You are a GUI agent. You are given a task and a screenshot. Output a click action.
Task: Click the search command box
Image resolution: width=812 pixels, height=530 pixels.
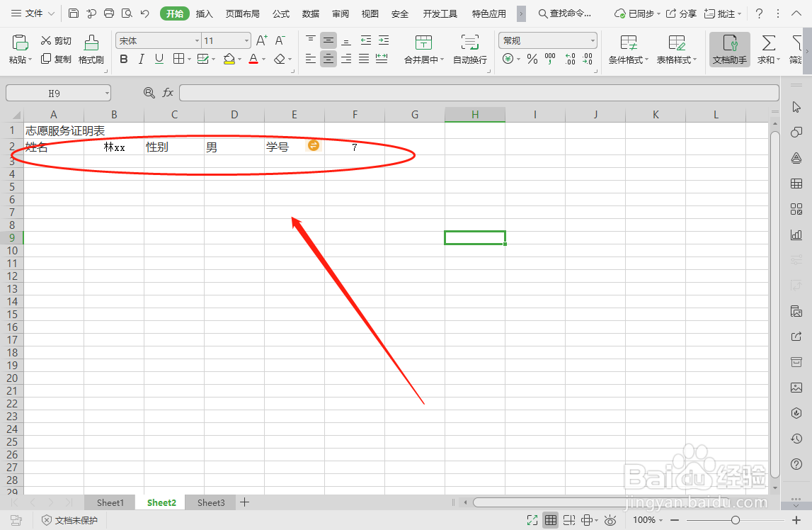point(564,13)
